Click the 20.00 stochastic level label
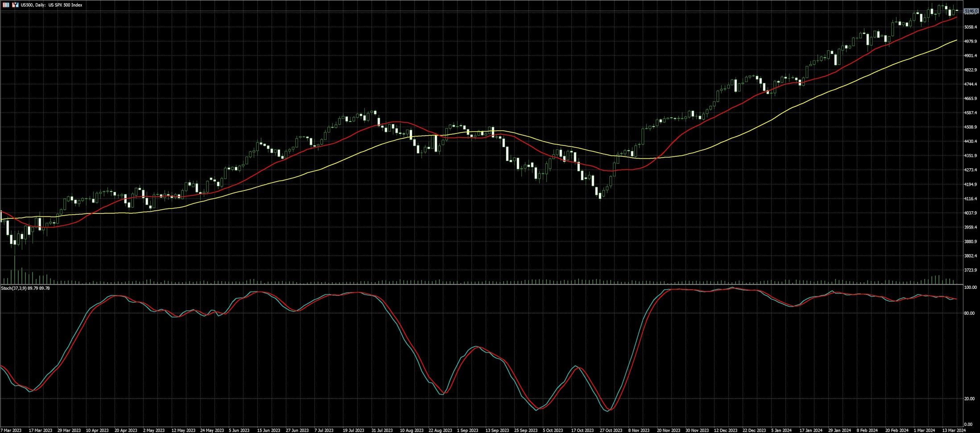Screen dimensions: 980x433 click(x=969, y=399)
